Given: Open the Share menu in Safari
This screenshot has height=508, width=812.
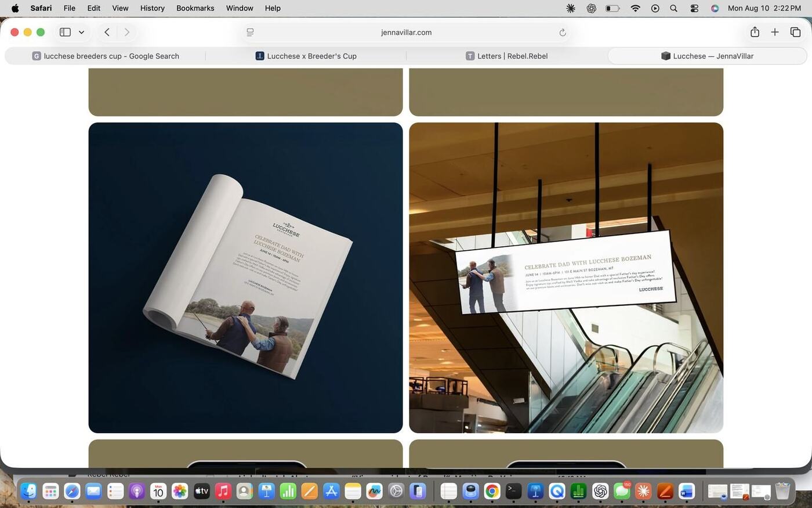Looking at the screenshot, I should click(755, 33).
